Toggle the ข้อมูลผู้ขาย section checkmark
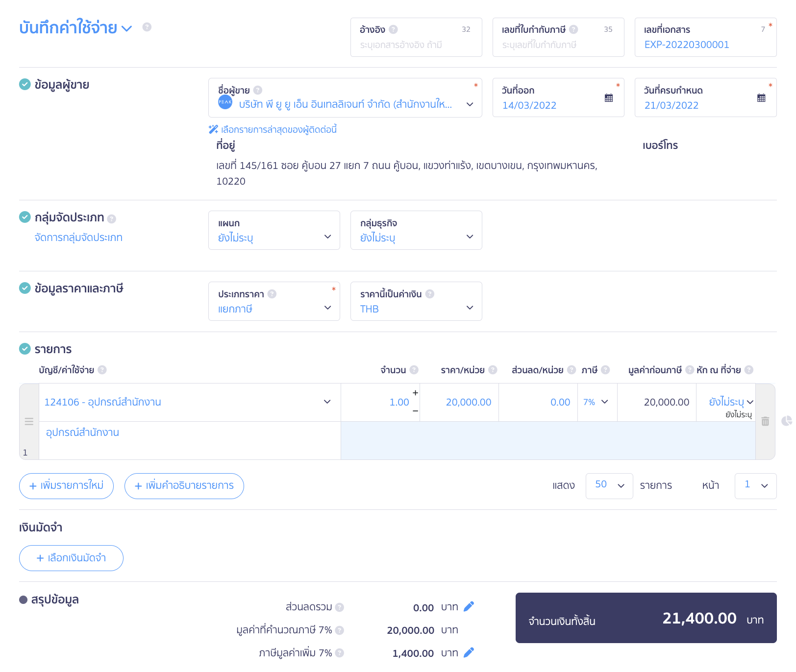Screen dimensions: 796x672 tap(25, 85)
